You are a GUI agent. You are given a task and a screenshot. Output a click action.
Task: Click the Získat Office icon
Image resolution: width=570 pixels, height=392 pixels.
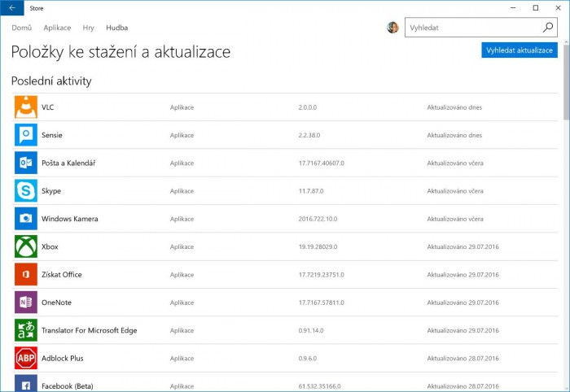click(26, 275)
